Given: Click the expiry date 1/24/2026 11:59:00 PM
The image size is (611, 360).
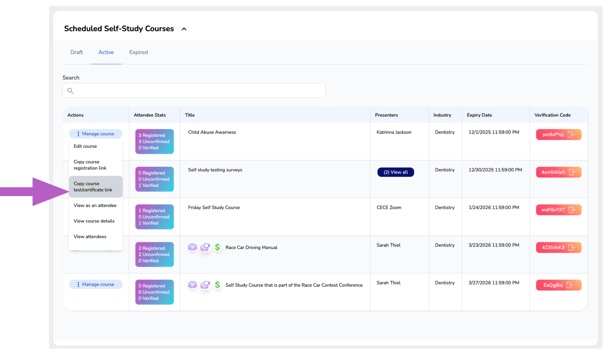Looking at the screenshot, I should coord(494,207).
